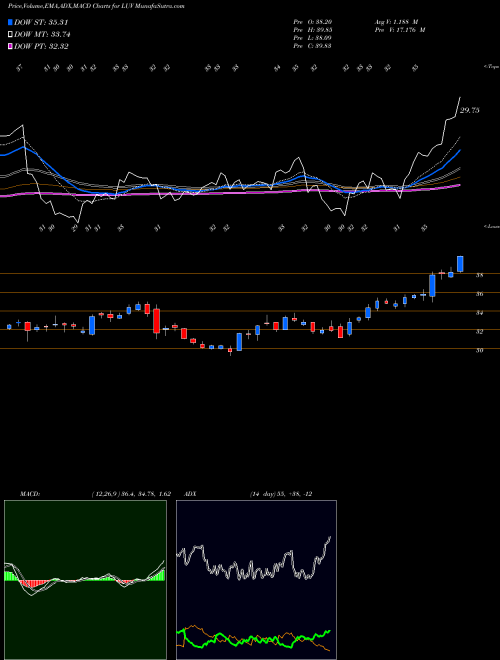Click the last tall blue candlestick above 38
This screenshot has width=500, height=660.
pos(460,263)
